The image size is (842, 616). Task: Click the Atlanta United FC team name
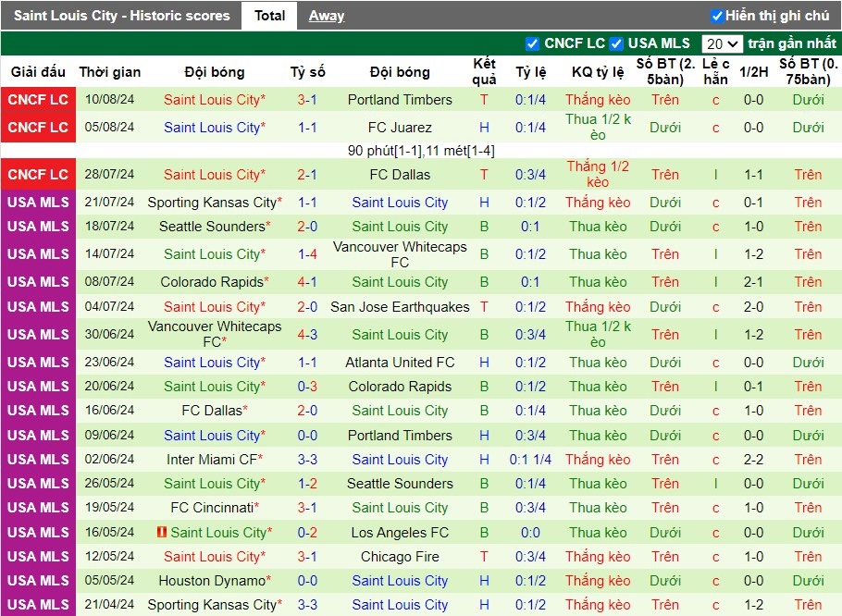[x=400, y=363]
